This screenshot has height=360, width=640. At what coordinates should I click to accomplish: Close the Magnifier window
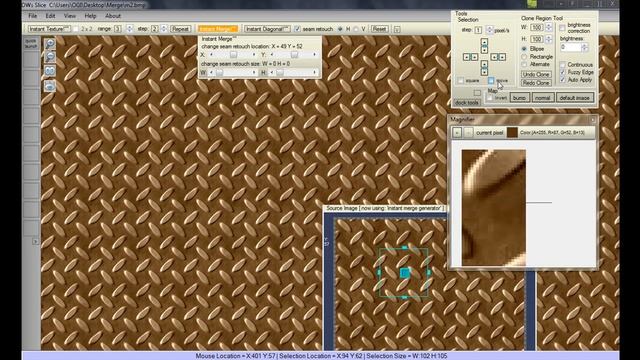click(x=593, y=120)
